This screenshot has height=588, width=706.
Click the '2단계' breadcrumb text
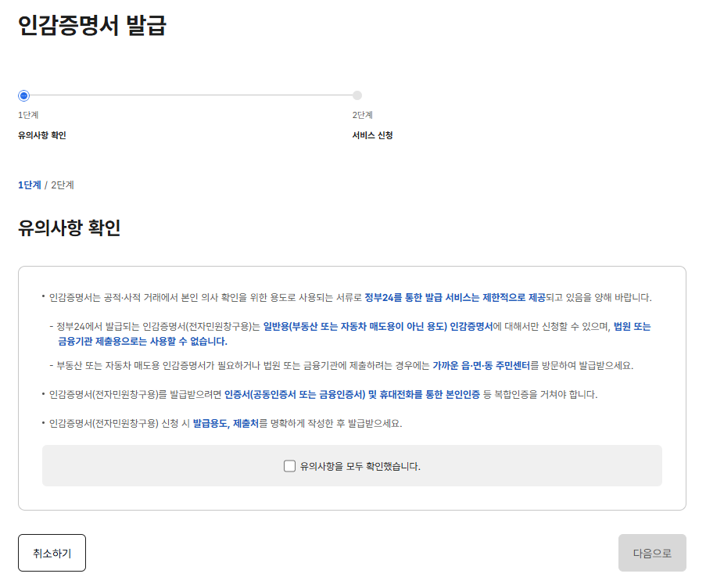click(62, 185)
